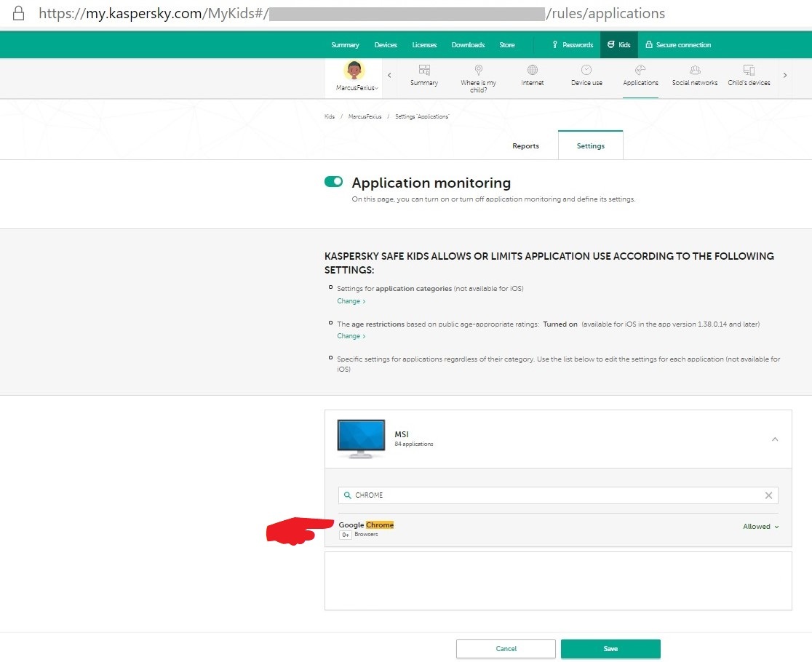Click 0+ age rating badge
The height and width of the screenshot is (662, 812).
(346, 535)
